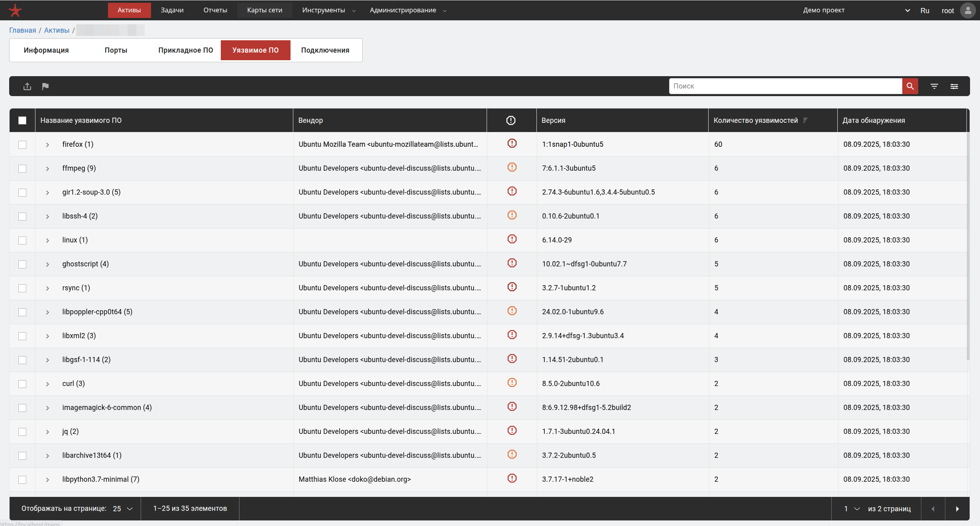Switch to the Подключения tab

[x=325, y=50]
